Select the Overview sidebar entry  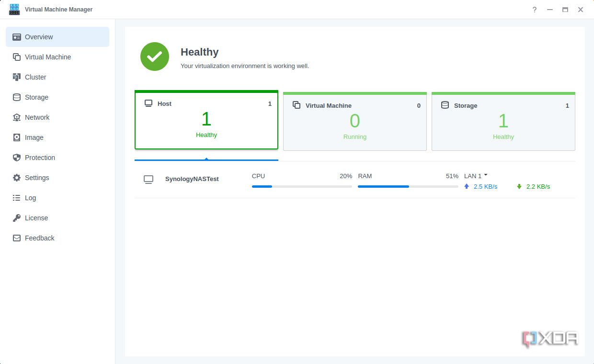(x=39, y=37)
